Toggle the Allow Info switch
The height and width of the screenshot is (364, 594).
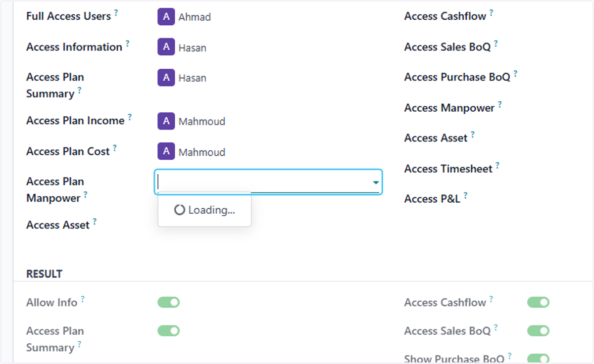[x=169, y=302]
